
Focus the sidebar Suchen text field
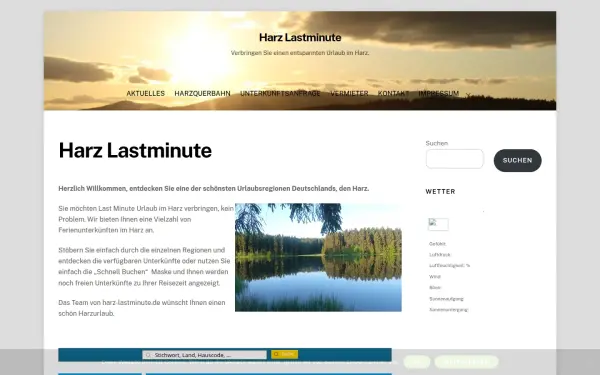(455, 159)
